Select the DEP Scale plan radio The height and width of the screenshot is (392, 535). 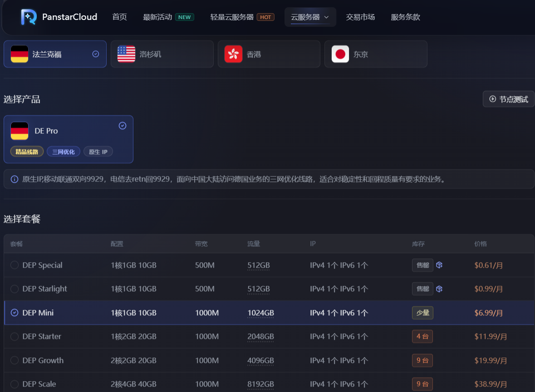(15, 384)
